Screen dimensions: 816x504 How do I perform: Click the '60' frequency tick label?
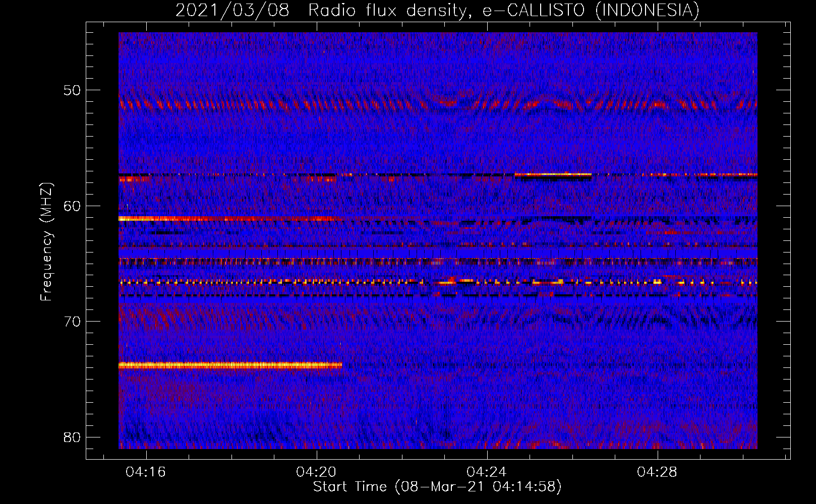[72, 206]
